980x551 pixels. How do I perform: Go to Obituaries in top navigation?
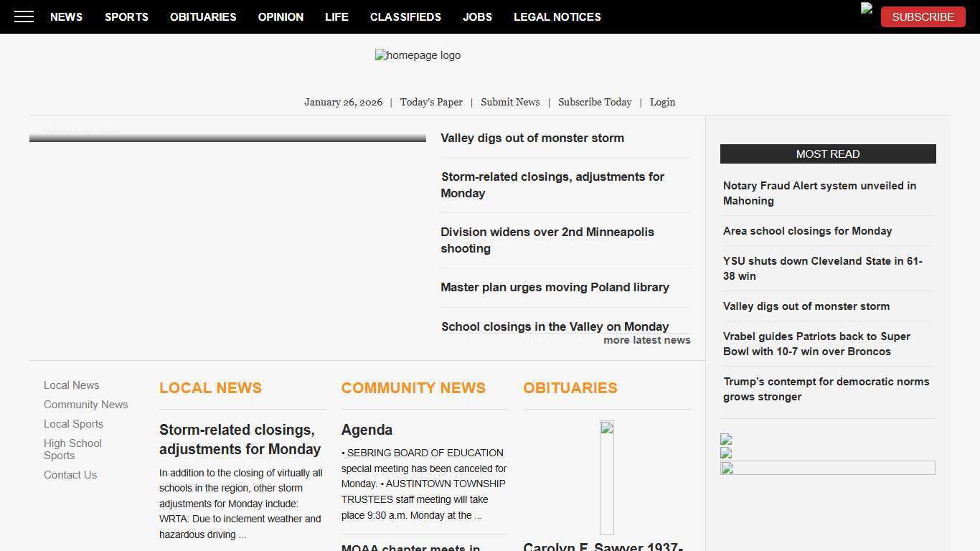[x=203, y=17]
